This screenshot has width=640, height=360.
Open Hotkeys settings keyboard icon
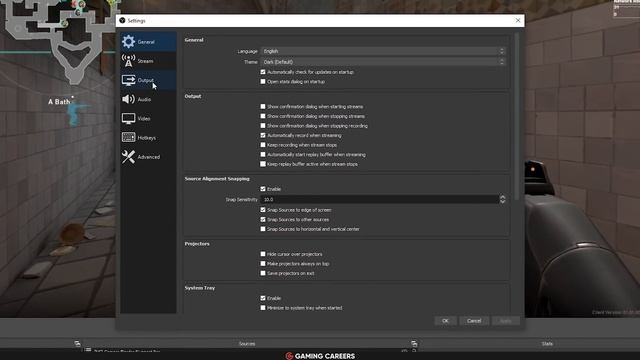pos(128,137)
